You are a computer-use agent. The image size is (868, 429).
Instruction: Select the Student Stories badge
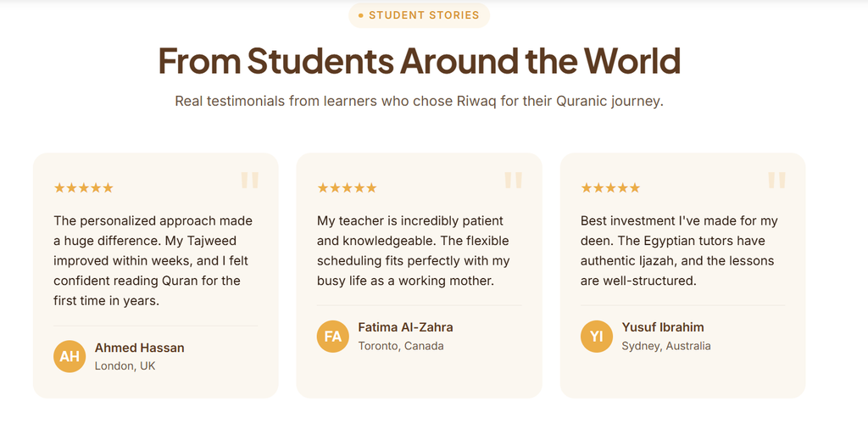click(419, 15)
